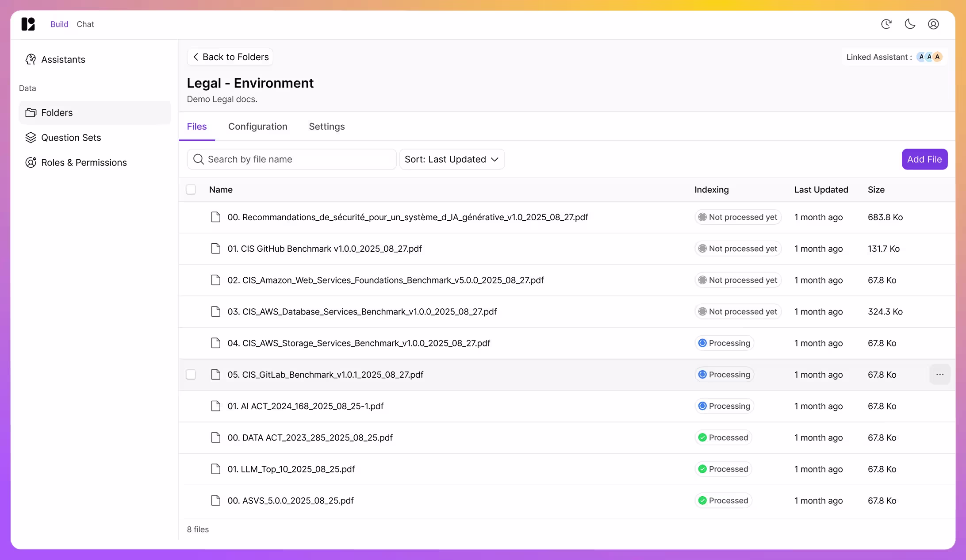Viewport: 966px width, 560px height.
Task: Open the user account profile icon
Action: pyautogui.click(x=933, y=24)
